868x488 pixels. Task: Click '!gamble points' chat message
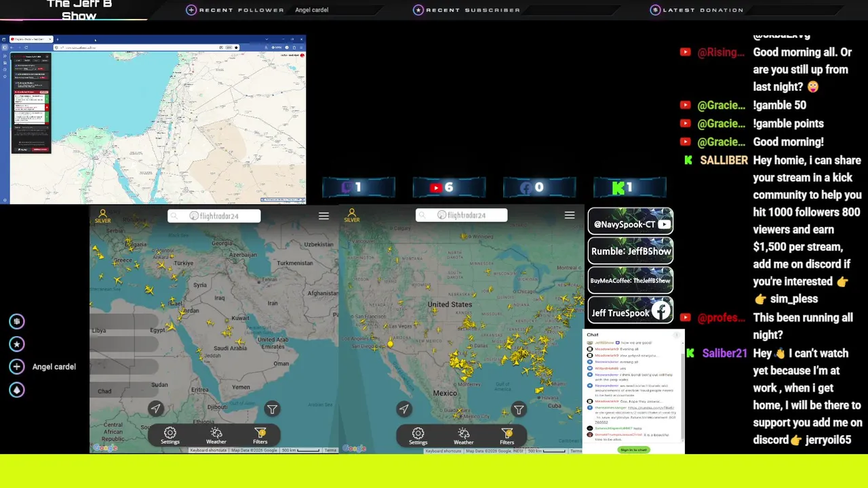point(788,123)
